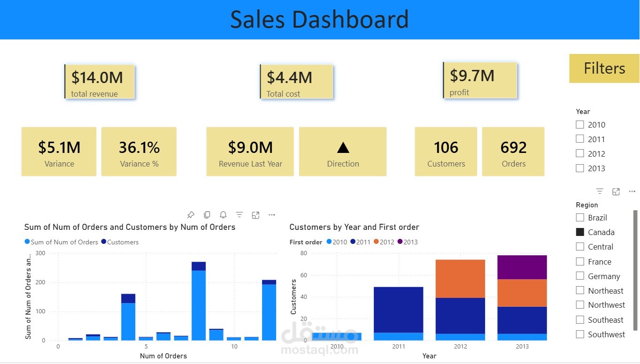Select France region checkbox

(x=580, y=261)
